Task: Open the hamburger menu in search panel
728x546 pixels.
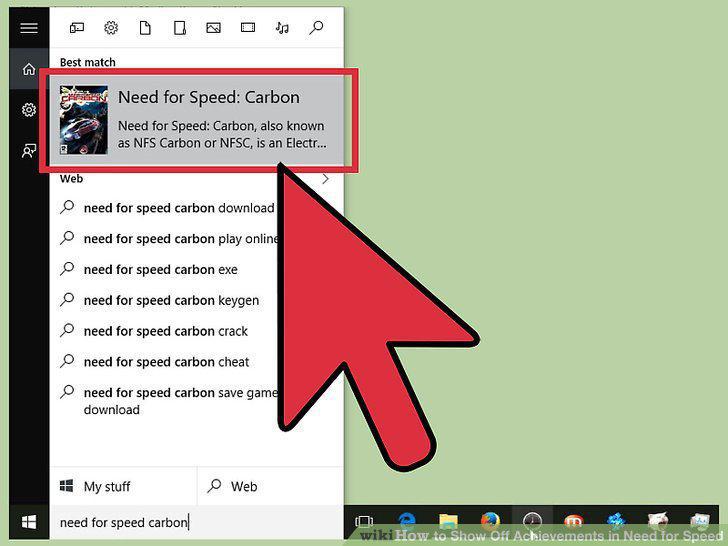Action: pos(29,28)
